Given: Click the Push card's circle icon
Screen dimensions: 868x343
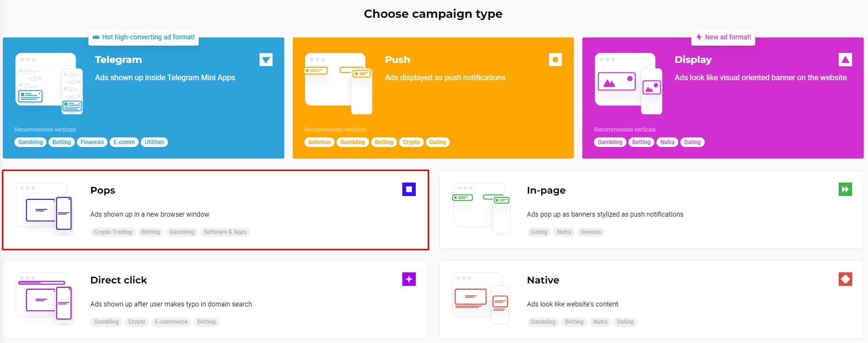Looking at the screenshot, I should click(555, 60).
